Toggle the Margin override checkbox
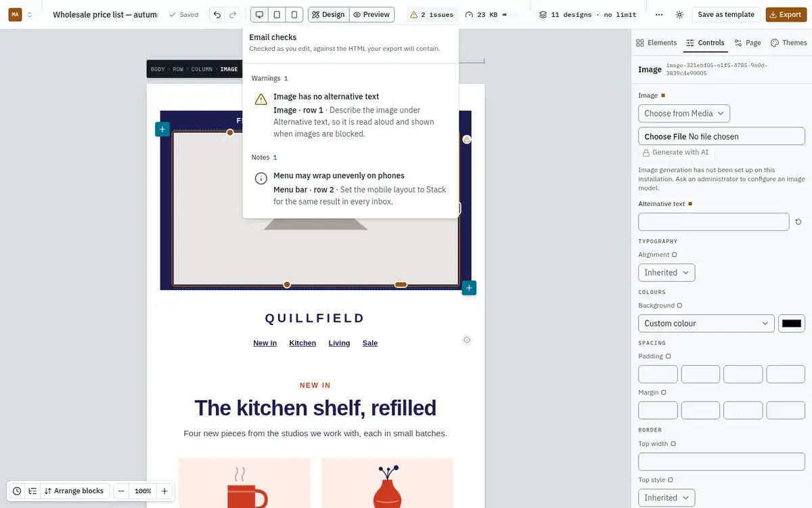Screen dimensions: 812x508 click(663, 392)
